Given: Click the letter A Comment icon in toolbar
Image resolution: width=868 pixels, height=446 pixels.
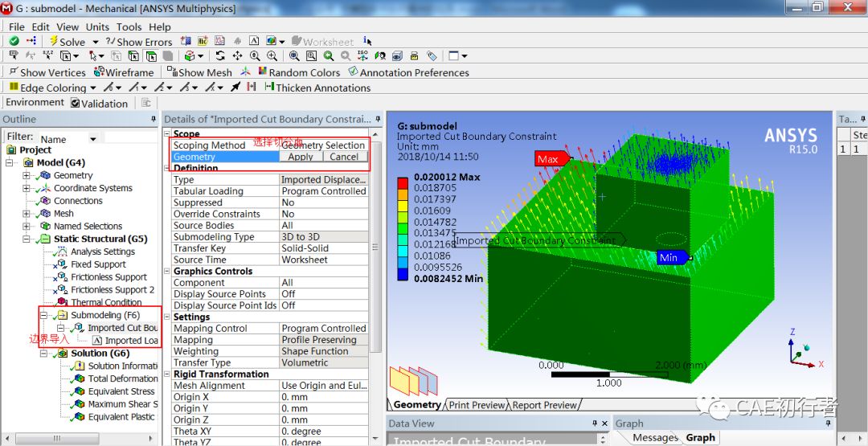Looking at the screenshot, I should [x=254, y=42].
